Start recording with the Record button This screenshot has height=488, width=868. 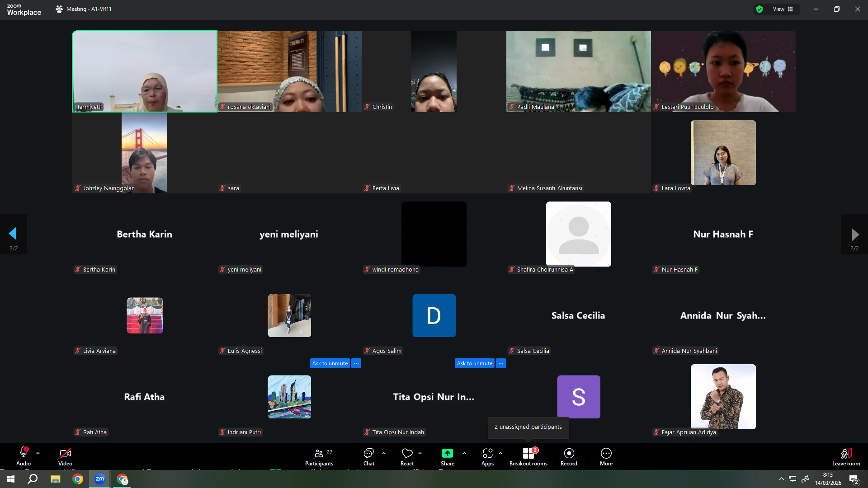tap(569, 456)
